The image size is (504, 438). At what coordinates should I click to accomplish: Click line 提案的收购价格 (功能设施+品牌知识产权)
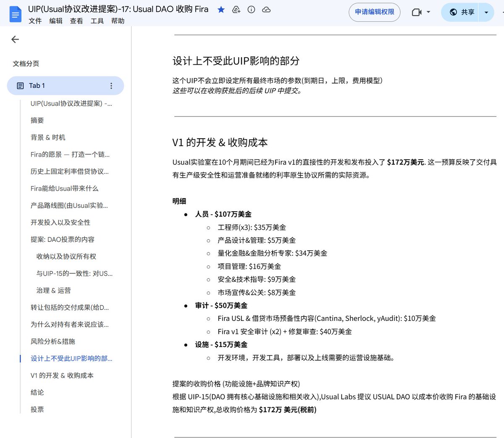(236, 383)
